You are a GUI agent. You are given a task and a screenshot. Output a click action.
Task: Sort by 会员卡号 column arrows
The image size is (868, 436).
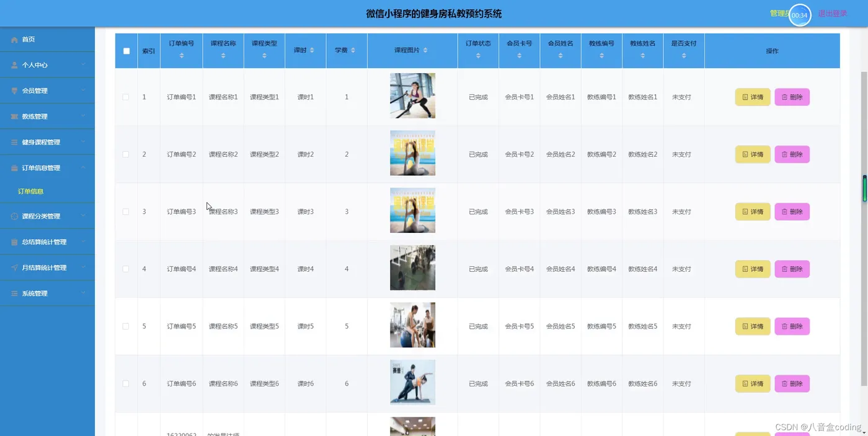point(519,56)
